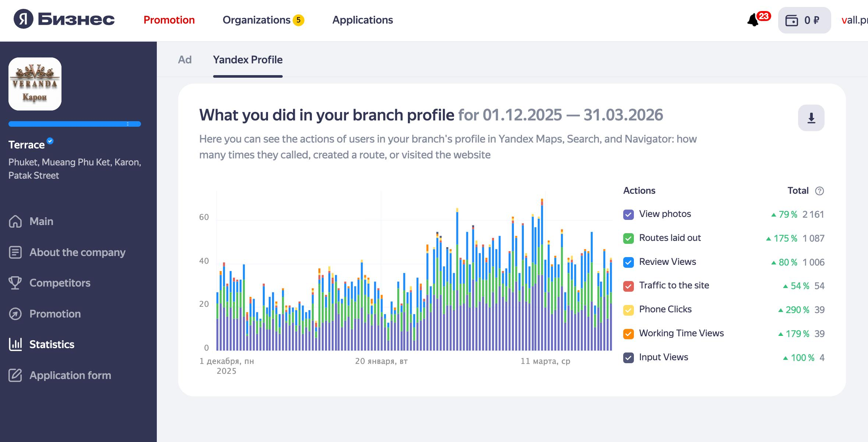This screenshot has width=868, height=442.
Task: Click the 175 % growth value
Action: 785,238
